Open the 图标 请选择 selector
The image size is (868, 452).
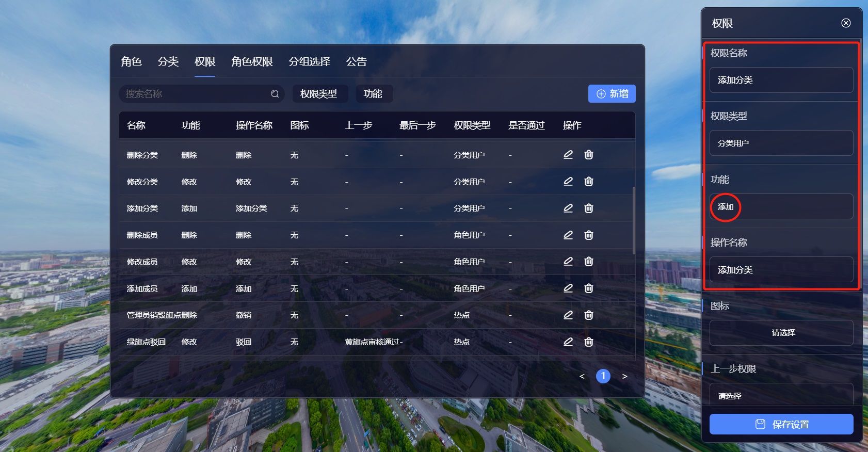[781, 333]
